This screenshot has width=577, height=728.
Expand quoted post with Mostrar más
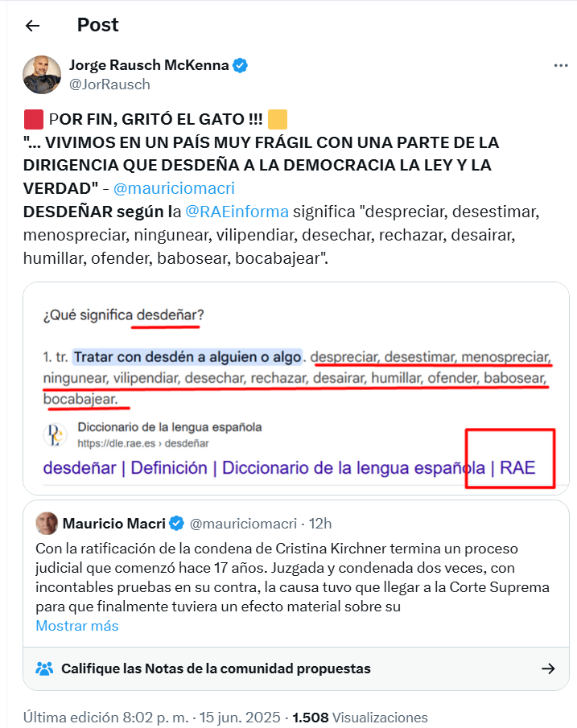(77, 626)
